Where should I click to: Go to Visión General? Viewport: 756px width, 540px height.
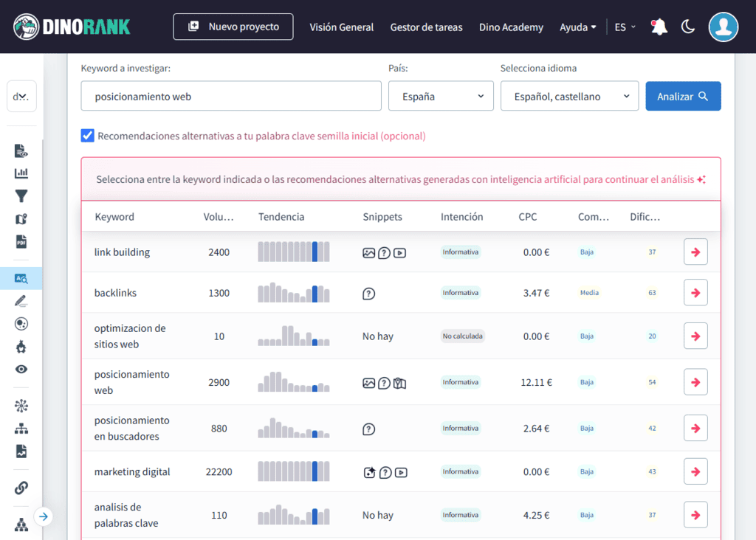click(x=341, y=27)
